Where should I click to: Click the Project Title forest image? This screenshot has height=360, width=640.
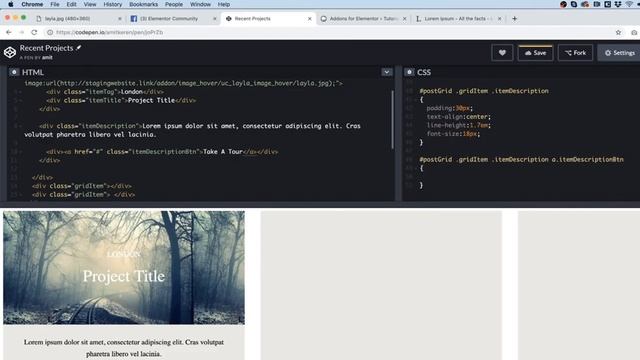pos(124,267)
